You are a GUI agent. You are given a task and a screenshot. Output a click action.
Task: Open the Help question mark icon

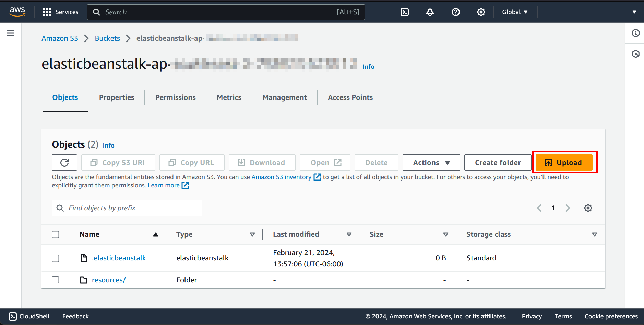point(455,12)
